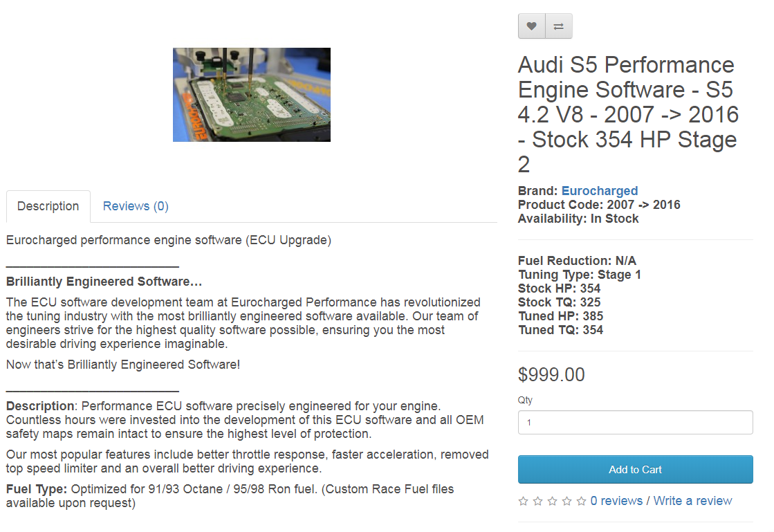Open the Eurocharged brand page

click(x=600, y=190)
